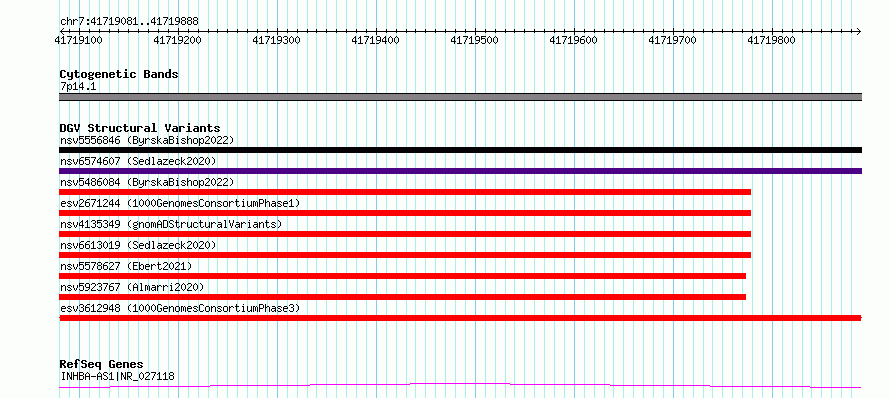Select the red nsv5923767 variant bar
The image size is (890, 398).
click(402, 297)
